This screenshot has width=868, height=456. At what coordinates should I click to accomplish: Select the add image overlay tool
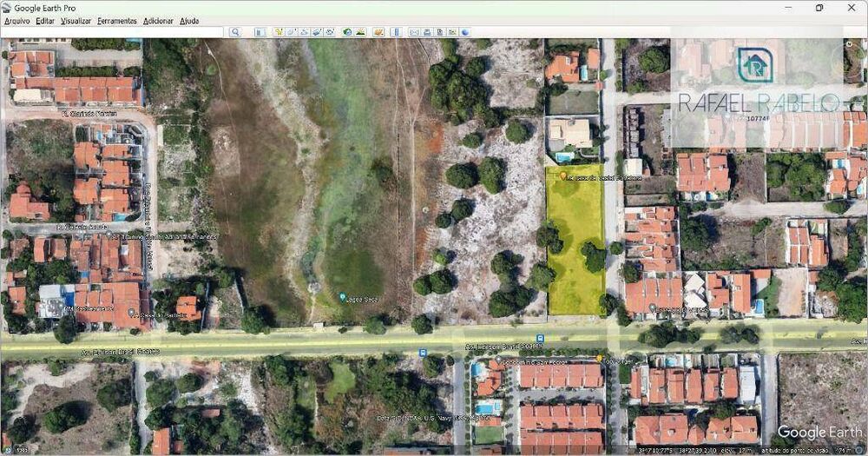click(317, 32)
